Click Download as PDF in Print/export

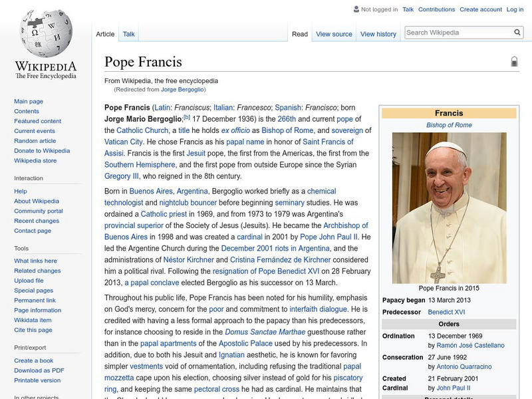[x=39, y=370]
